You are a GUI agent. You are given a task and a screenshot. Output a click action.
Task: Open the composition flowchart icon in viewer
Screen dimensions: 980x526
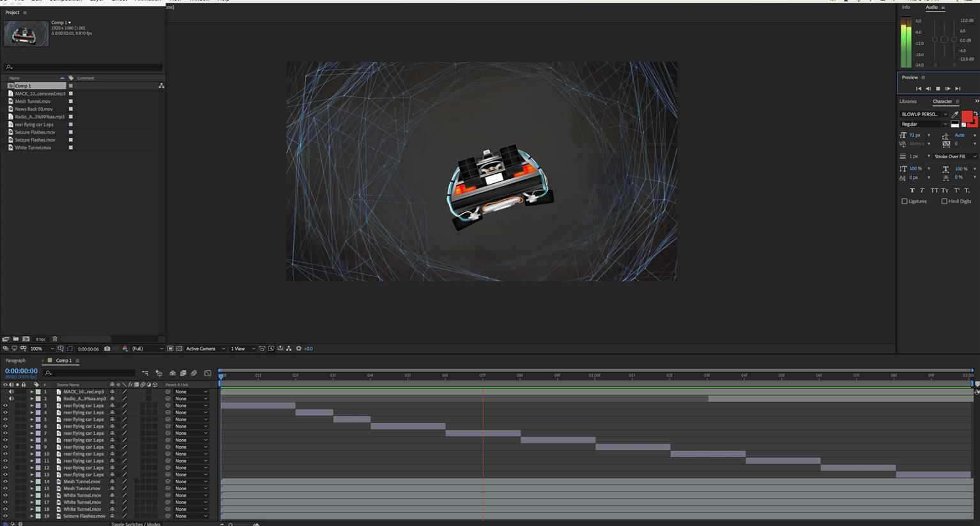tap(289, 349)
